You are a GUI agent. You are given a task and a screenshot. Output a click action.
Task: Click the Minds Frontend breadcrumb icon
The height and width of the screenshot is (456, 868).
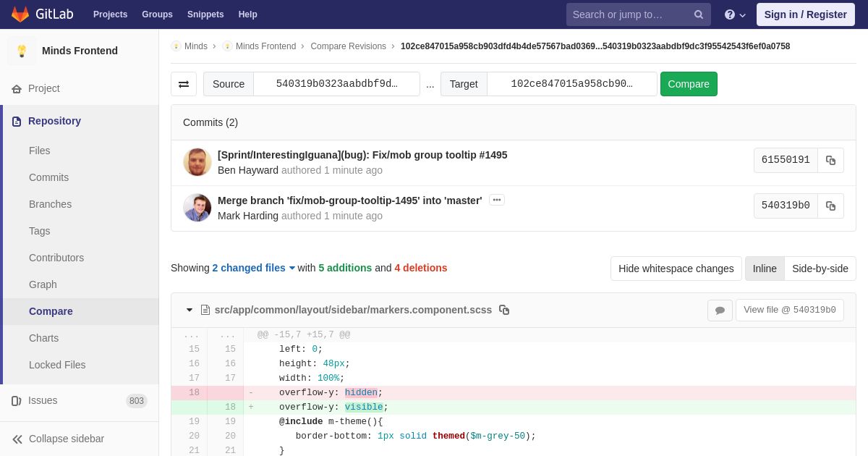click(x=227, y=46)
